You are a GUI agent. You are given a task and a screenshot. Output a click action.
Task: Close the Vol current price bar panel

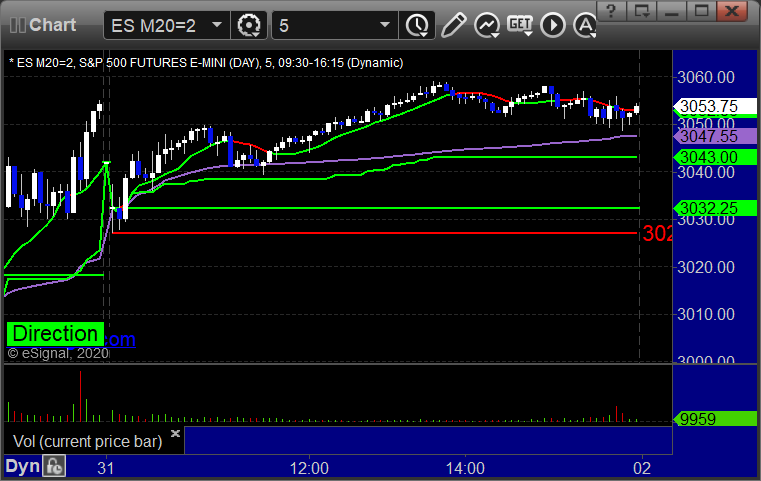pos(176,433)
